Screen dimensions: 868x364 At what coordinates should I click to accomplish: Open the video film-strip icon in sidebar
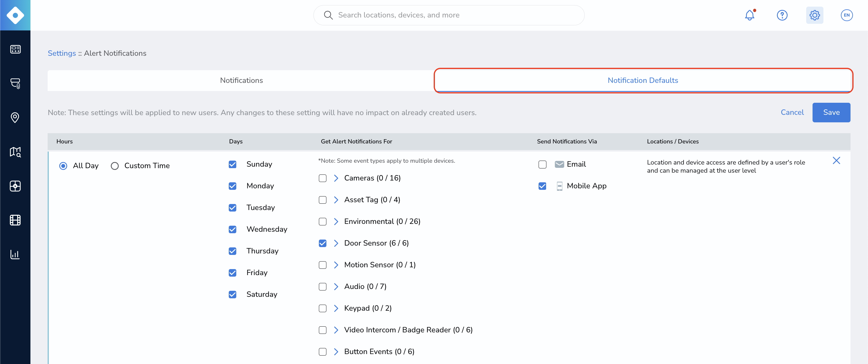pyautogui.click(x=15, y=220)
